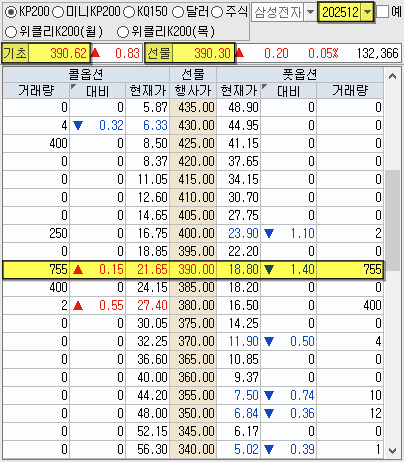The width and height of the screenshot is (404, 462).
Task: Toggle the 예 checkbox
Action: click(383, 12)
